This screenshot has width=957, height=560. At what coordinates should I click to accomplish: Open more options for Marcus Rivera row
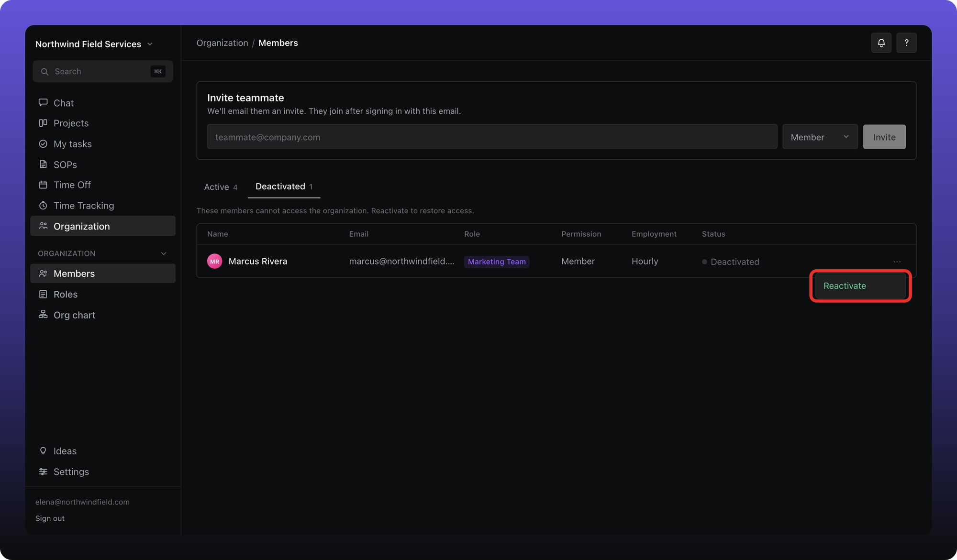tap(897, 262)
